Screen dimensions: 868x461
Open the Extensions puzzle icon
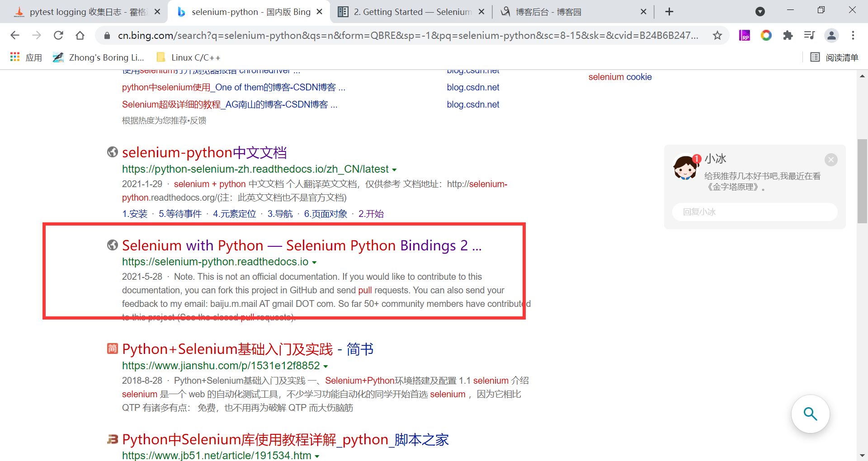(x=788, y=35)
